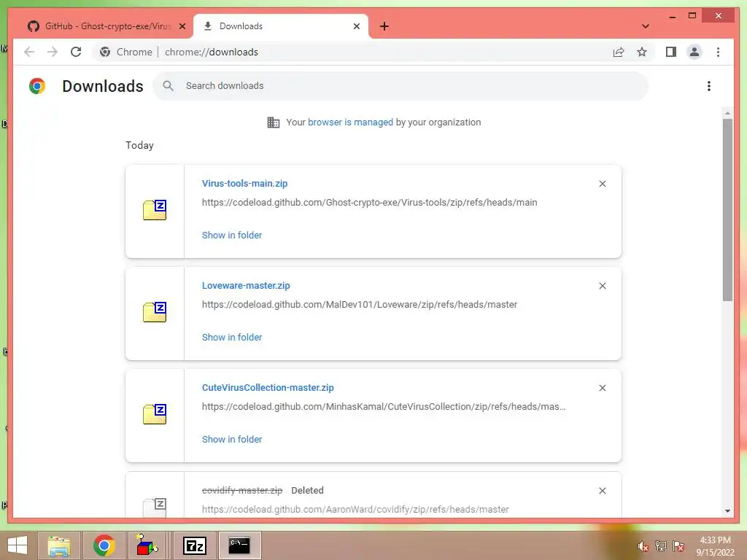Open Loveware-master.zip file link

pos(246,286)
